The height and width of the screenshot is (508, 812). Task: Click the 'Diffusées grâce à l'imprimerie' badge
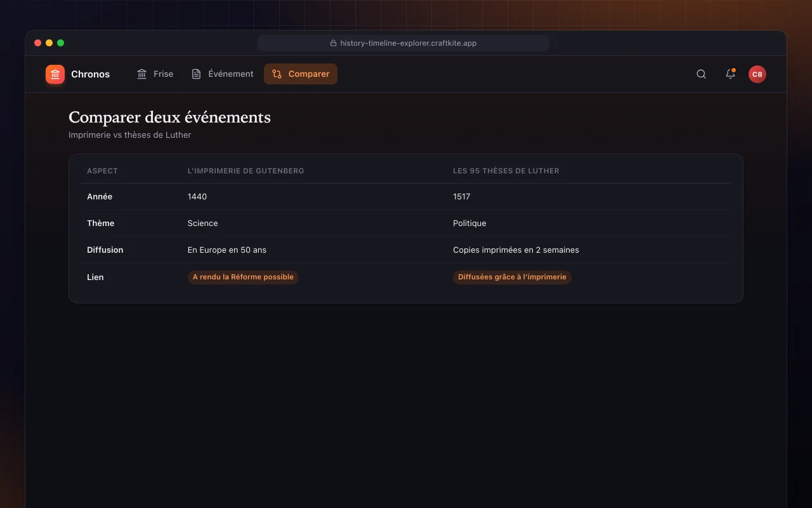coord(512,277)
